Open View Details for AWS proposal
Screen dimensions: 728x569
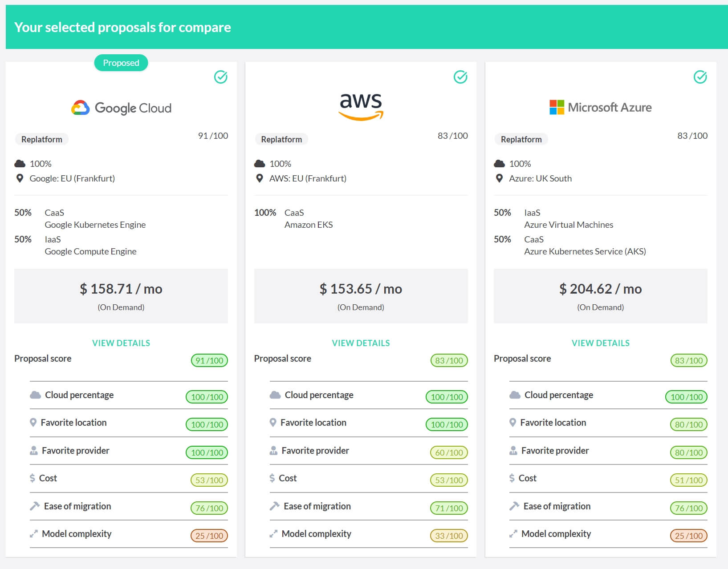(x=361, y=343)
